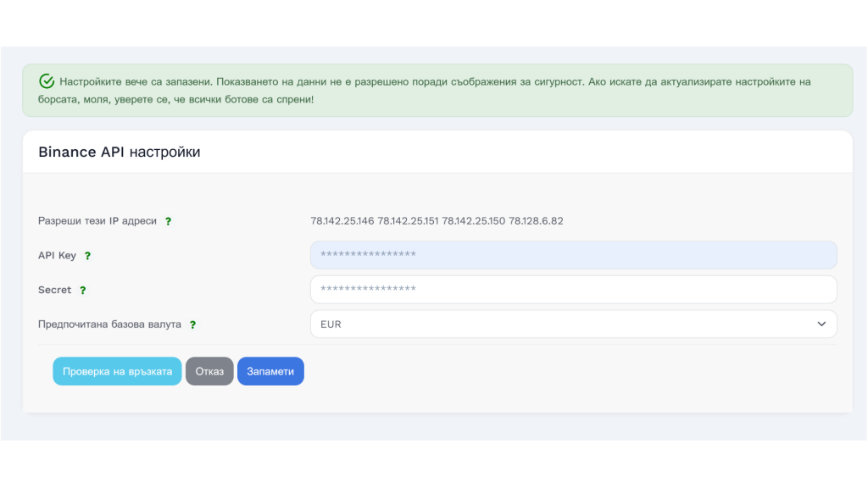Click the allowed IP addresses text 78.142.25.146

click(342, 221)
